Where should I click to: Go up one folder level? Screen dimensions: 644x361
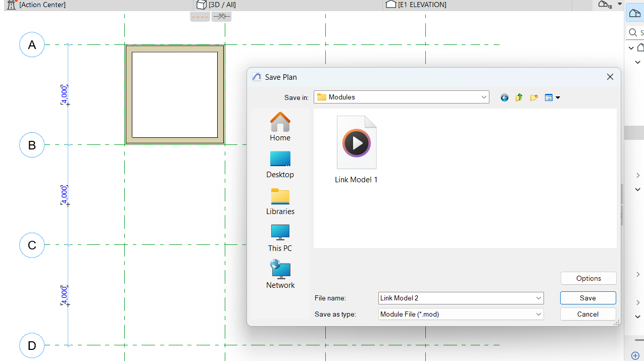pos(519,97)
